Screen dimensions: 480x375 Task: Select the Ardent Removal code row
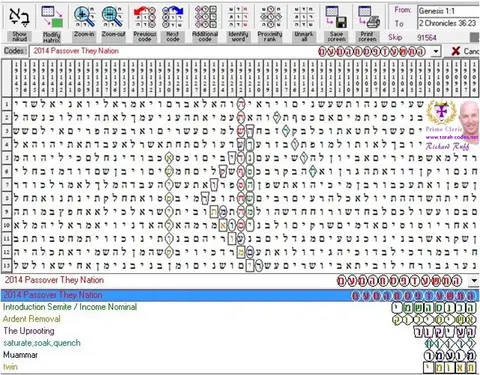point(240,319)
